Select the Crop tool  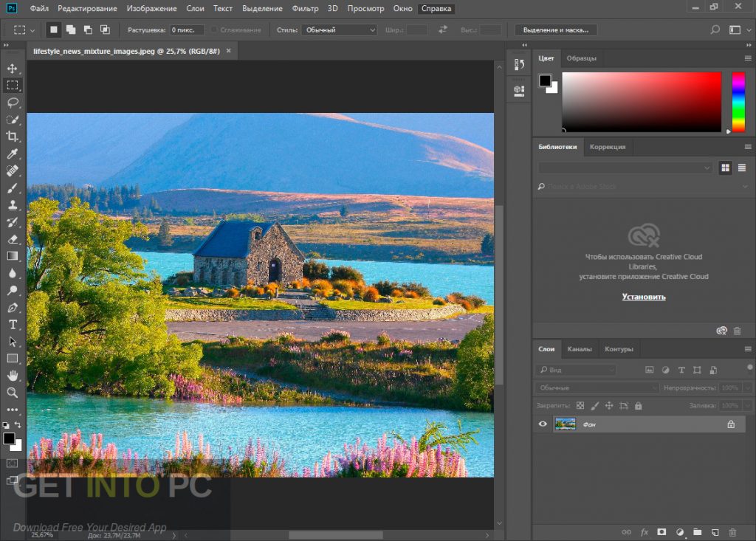(13, 137)
